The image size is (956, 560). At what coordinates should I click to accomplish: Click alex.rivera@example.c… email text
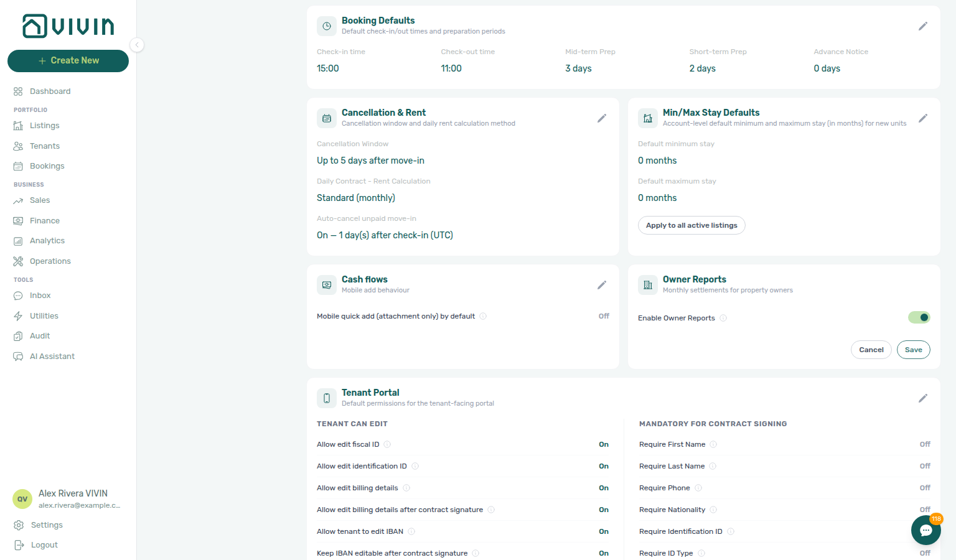[80, 506]
